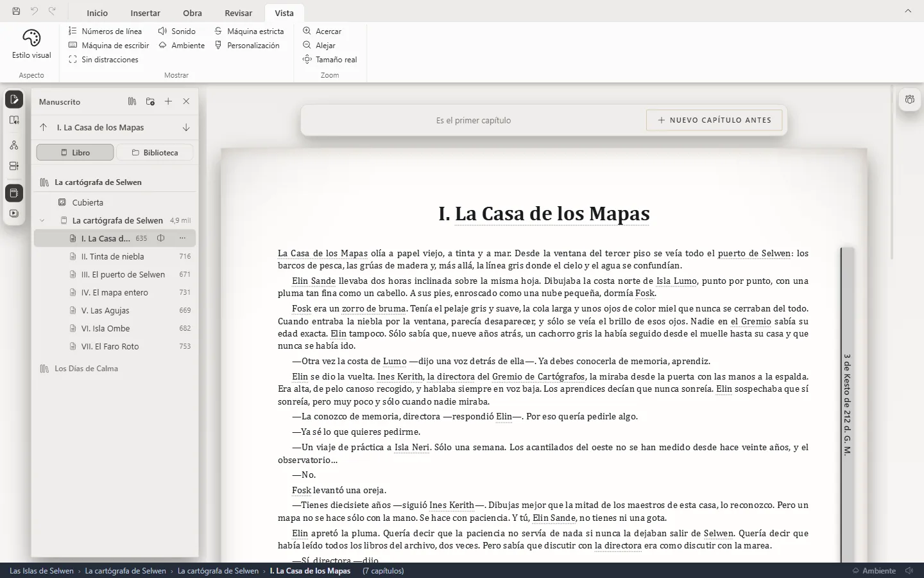Toggle Números de línea display
The width and height of the screenshot is (924, 578).
click(x=105, y=31)
